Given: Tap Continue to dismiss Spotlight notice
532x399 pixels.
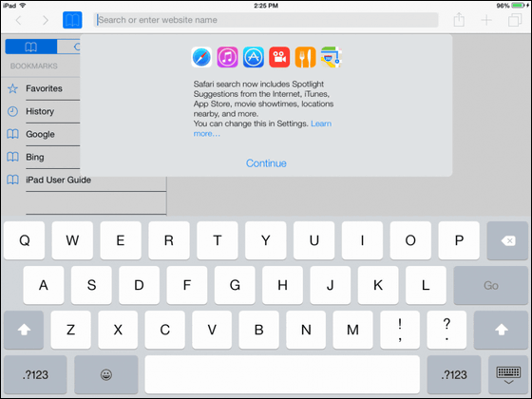Looking at the screenshot, I should pyautogui.click(x=266, y=163).
